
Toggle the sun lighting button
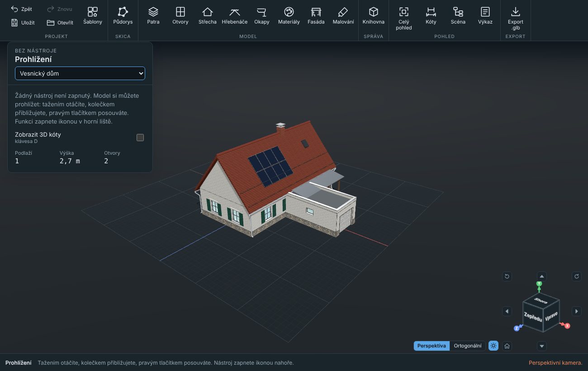493,346
